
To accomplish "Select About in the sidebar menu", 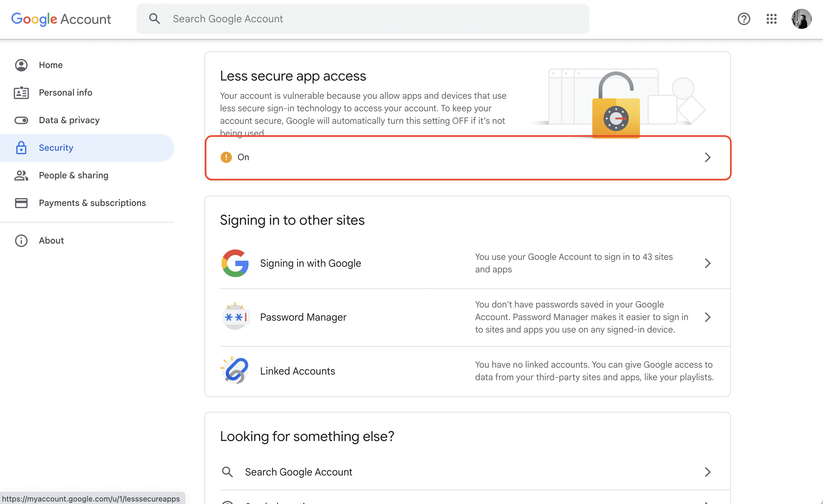I will (x=51, y=240).
